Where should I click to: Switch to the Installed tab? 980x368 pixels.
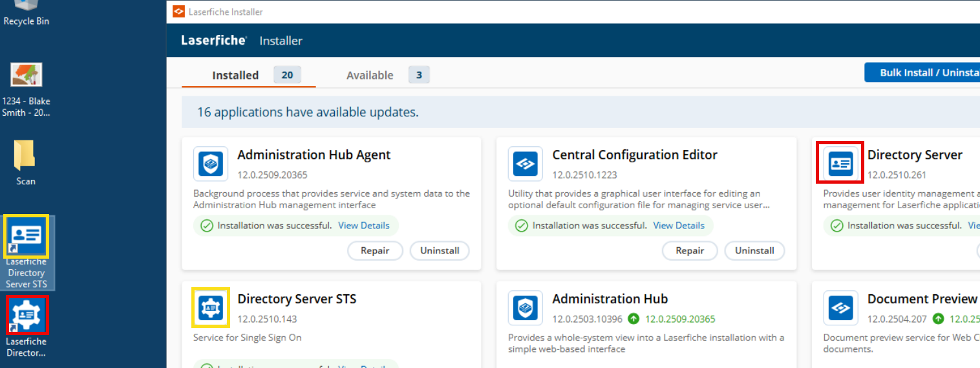tap(235, 75)
